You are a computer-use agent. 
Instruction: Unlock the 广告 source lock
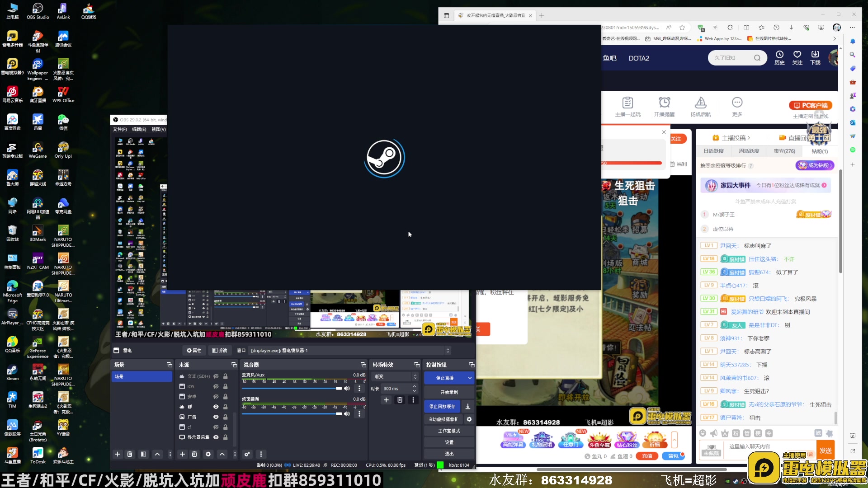225,417
